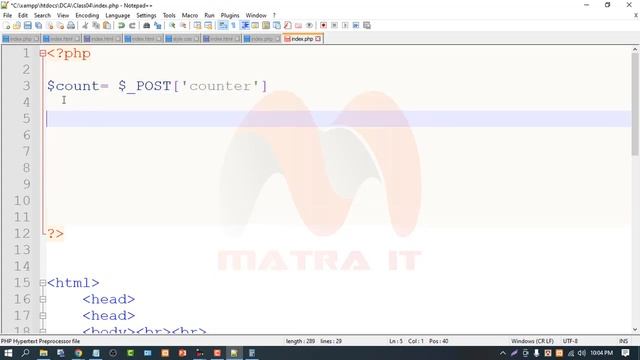Viewport: 640px width, 360px height.
Task: Click the Open file toolbar icon
Action: click(17, 25)
